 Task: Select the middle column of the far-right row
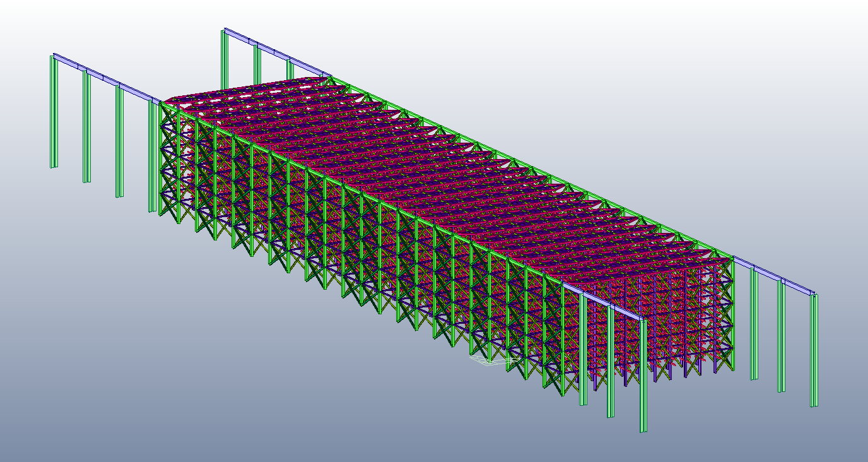point(781,335)
